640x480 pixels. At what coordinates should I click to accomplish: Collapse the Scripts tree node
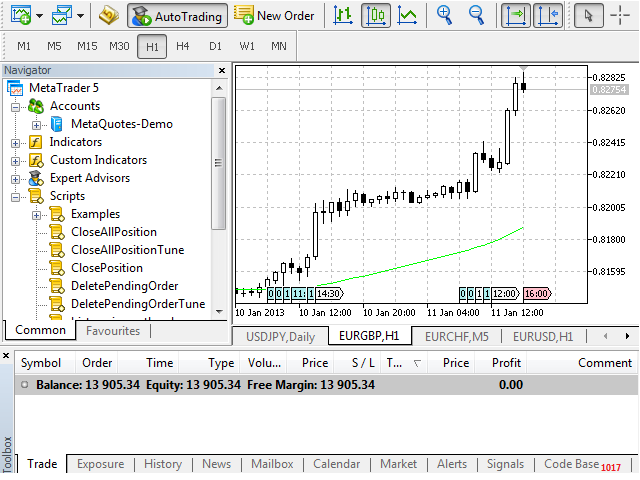point(16,196)
